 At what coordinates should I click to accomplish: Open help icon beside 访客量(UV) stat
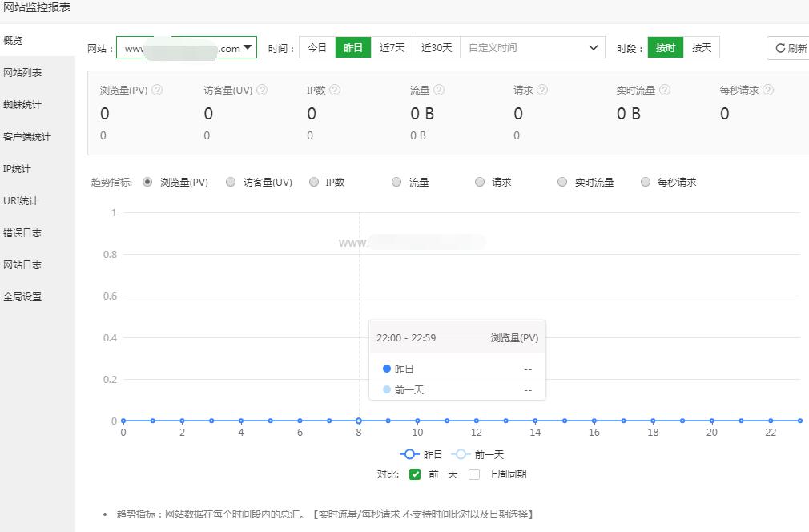click(x=262, y=90)
